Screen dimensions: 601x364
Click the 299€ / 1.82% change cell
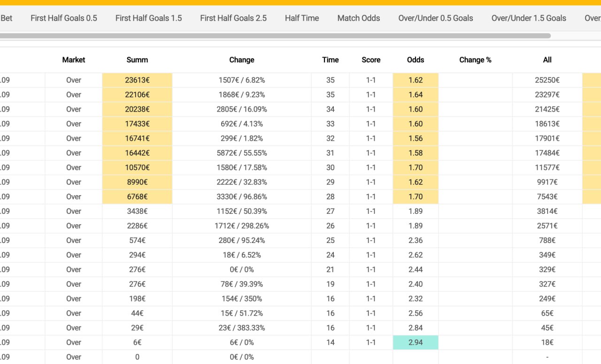(242, 138)
